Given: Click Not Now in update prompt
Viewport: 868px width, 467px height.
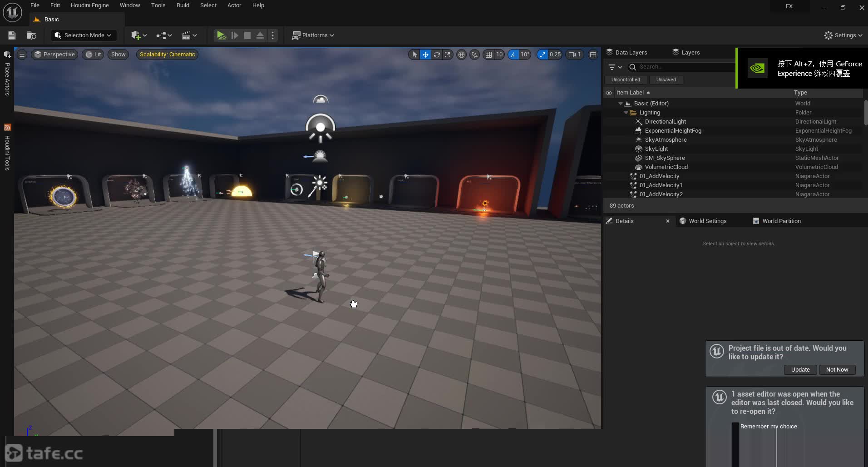Looking at the screenshot, I should pyautogui.click(x=837, y=370).
